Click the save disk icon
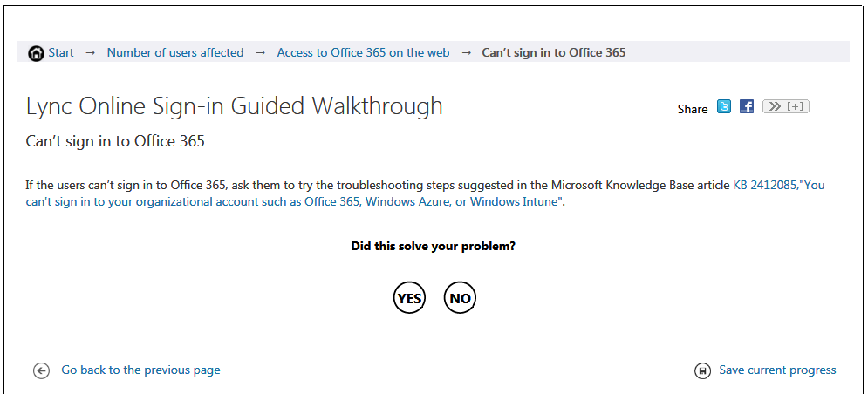The width and height of the screenshot is (868, 394). [702, 371]
